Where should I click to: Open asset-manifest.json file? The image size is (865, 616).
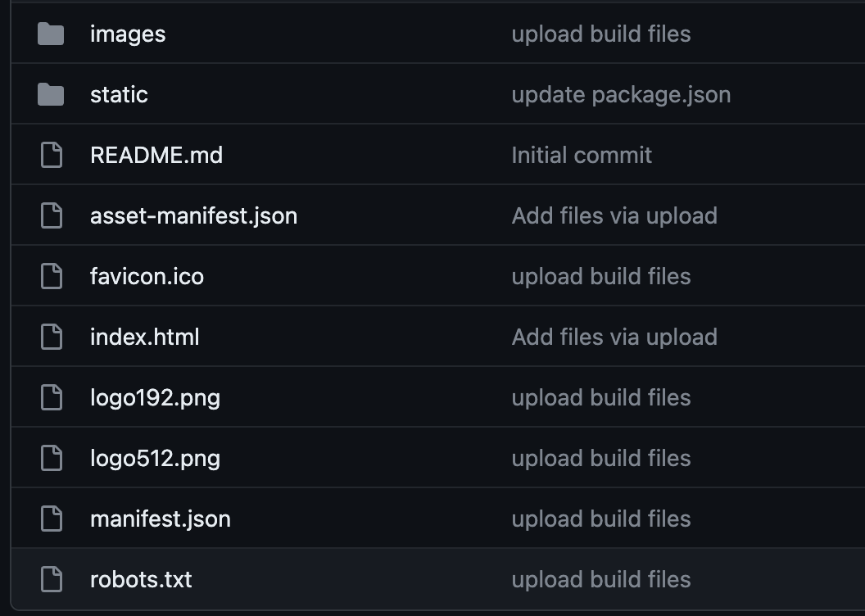click(x=193, y=216)
